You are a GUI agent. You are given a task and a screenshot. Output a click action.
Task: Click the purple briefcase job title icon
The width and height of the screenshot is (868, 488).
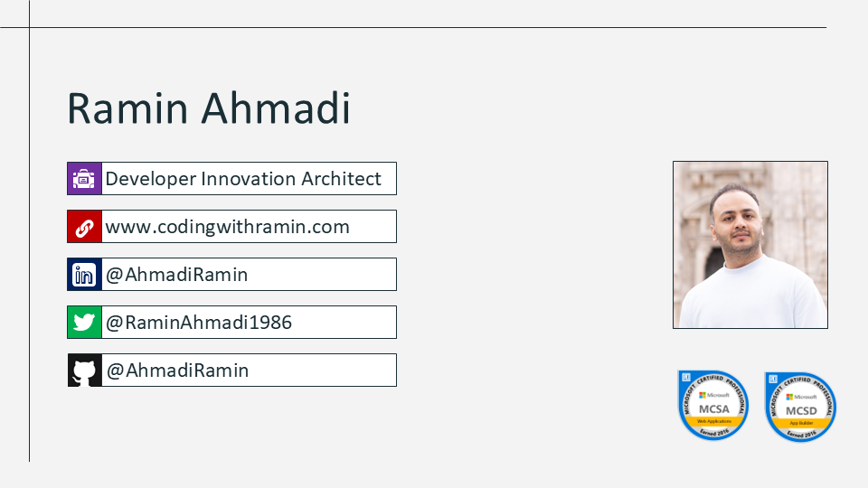(x=84, y=179)
